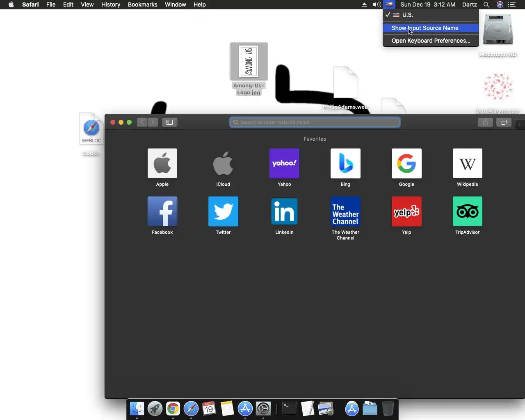Open the LinkedIn favorite tile
Viewport: 525px width, 420px height.
[x=284, y=211]
